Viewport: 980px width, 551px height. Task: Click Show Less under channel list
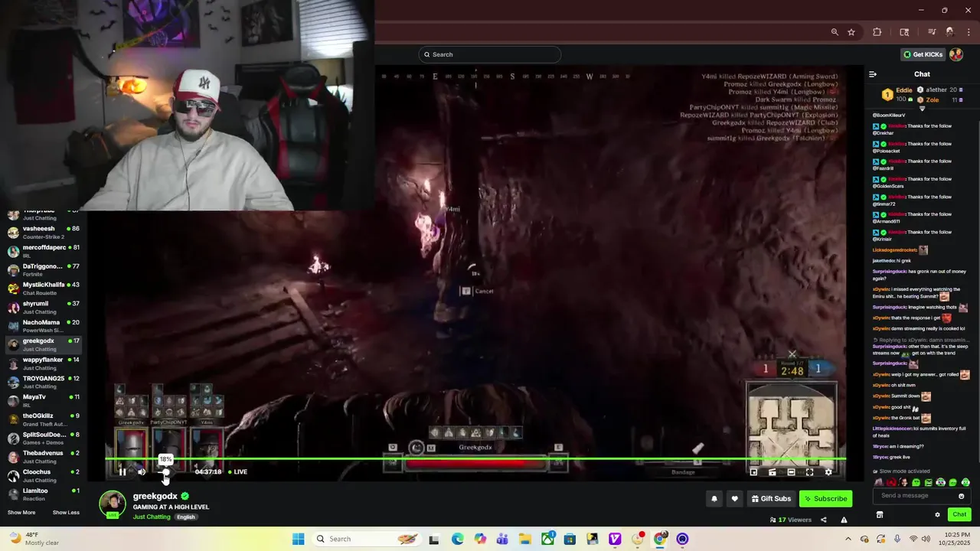point(66,513)
